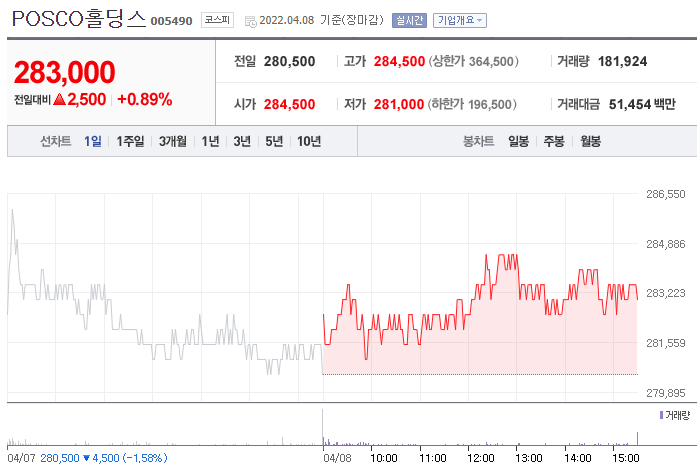Click the 거래대금 value 51,454 백만
The width and height of the screenshot is (697, 473).
(642, 104)
